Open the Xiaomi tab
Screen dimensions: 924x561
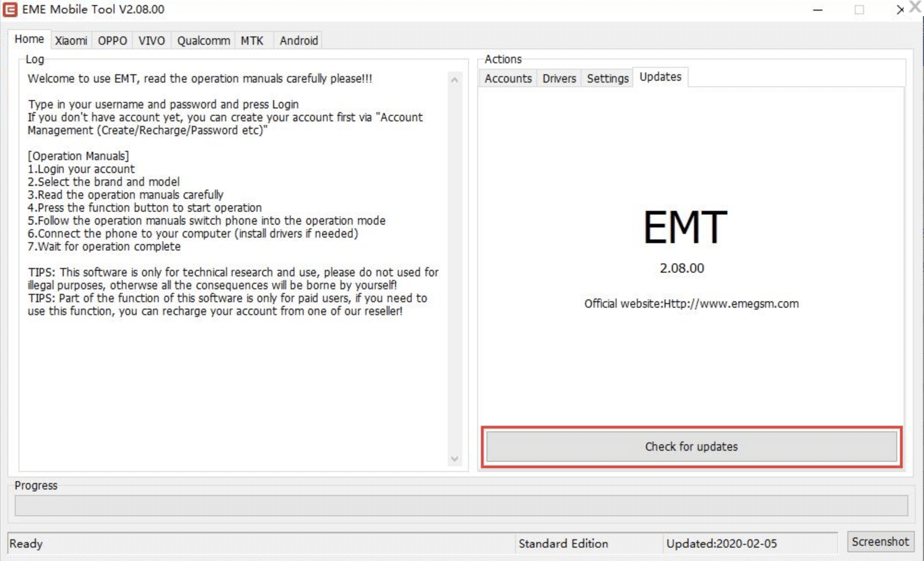[71, 41]
